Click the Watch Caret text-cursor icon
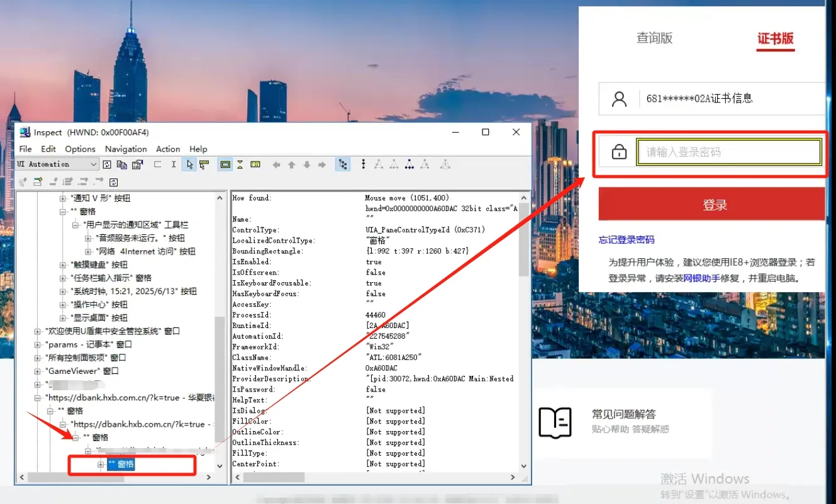 click(174, 165)
